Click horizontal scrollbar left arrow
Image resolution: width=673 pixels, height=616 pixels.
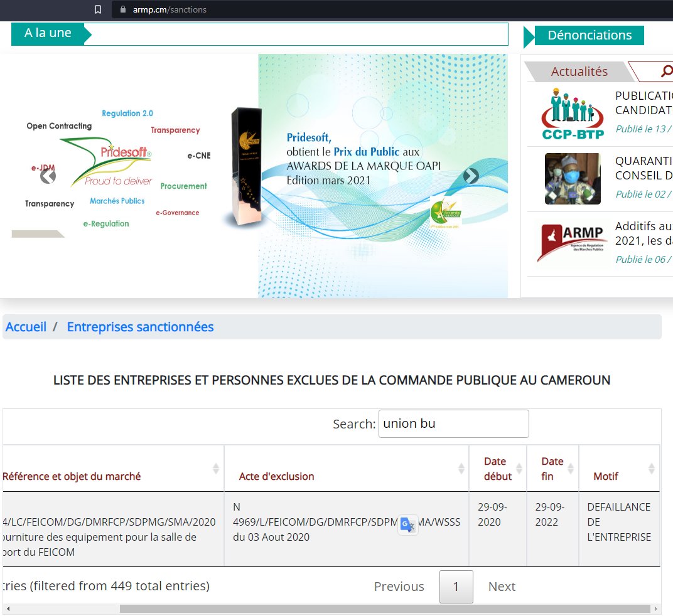[8, 608]
